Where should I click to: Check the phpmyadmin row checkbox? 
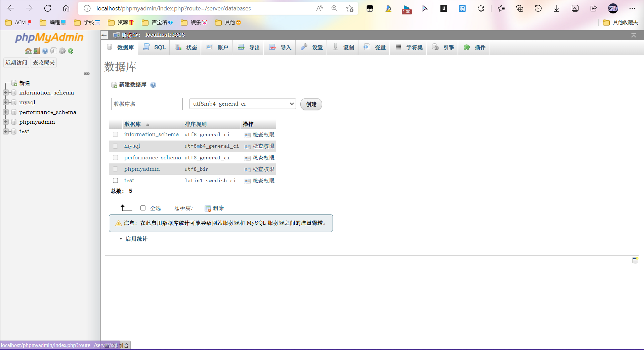tap(116, 169)
